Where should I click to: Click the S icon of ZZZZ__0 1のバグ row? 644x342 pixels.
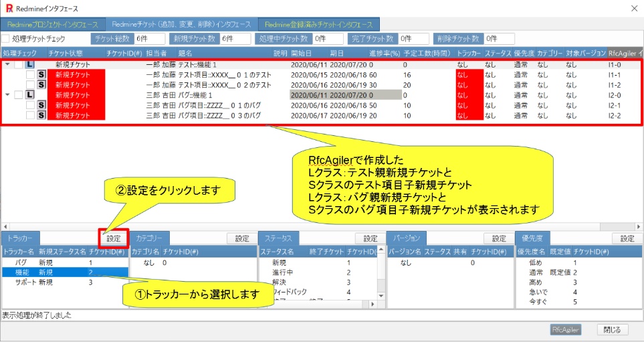click(41, 105)
